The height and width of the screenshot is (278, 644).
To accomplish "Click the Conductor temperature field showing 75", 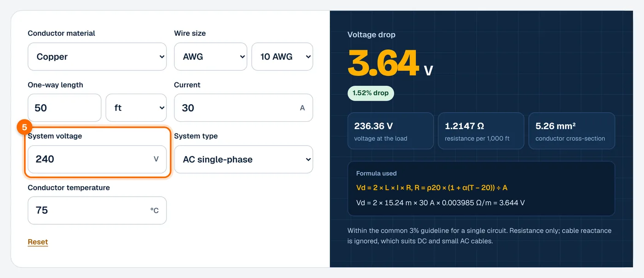I will tap(97, 210).
